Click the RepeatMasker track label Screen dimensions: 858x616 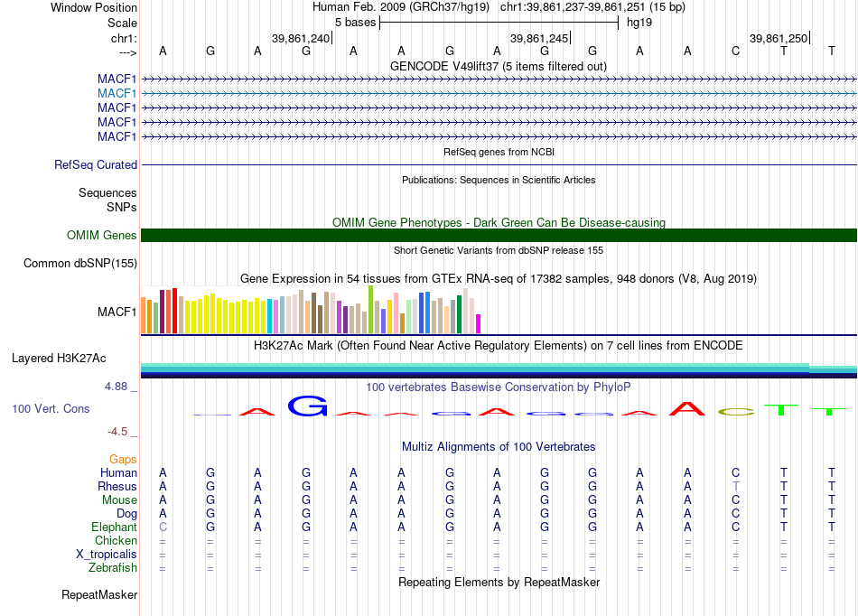(x=99, y=594)
